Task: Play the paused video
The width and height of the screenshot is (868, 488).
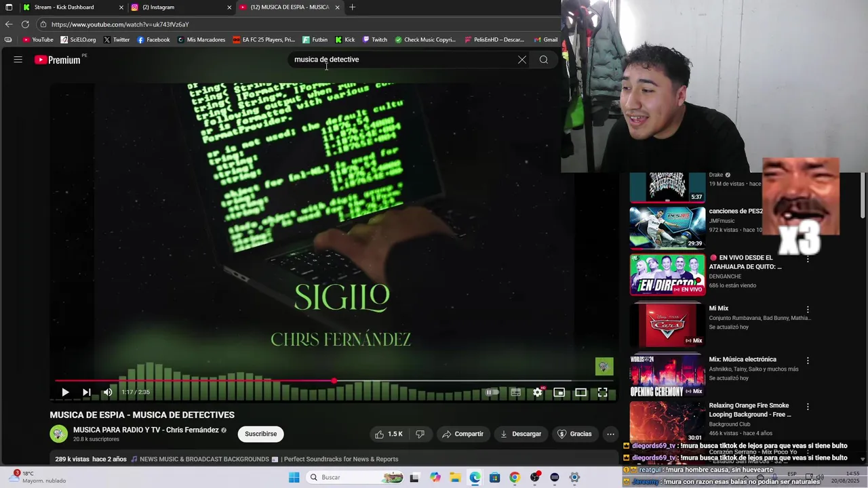Action: pyautogui.click(x=65, y=392)
